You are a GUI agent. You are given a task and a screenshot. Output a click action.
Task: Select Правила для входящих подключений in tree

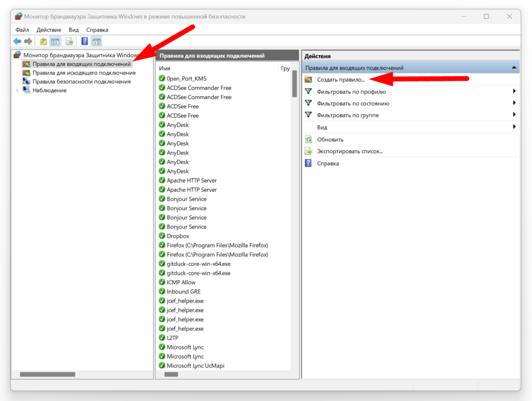82,64
